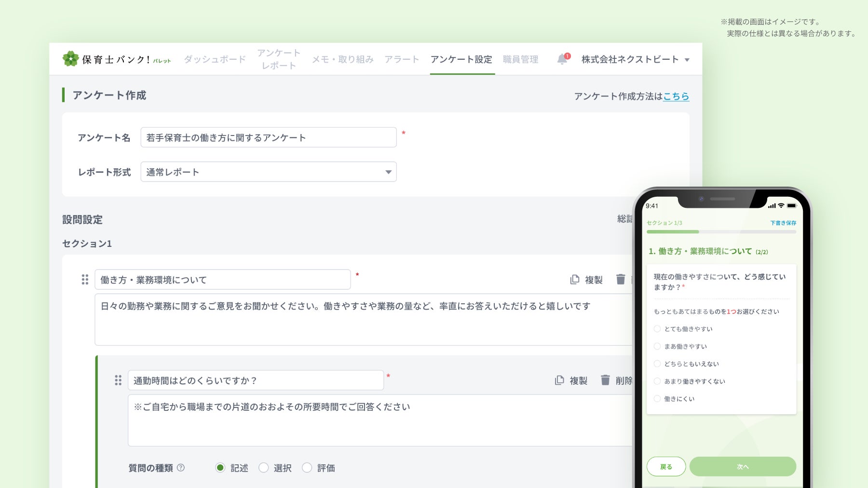Select the 評価 question type radio button

click(x=307, y=467)
